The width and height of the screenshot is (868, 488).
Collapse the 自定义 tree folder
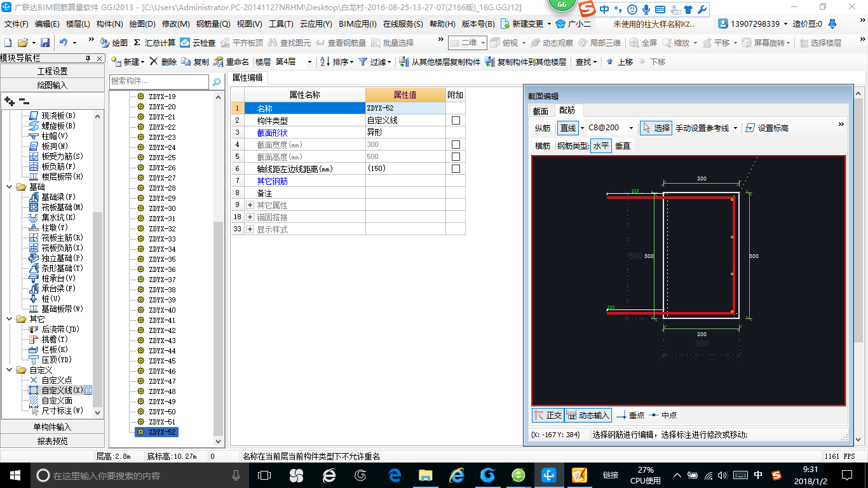[10, 370]
